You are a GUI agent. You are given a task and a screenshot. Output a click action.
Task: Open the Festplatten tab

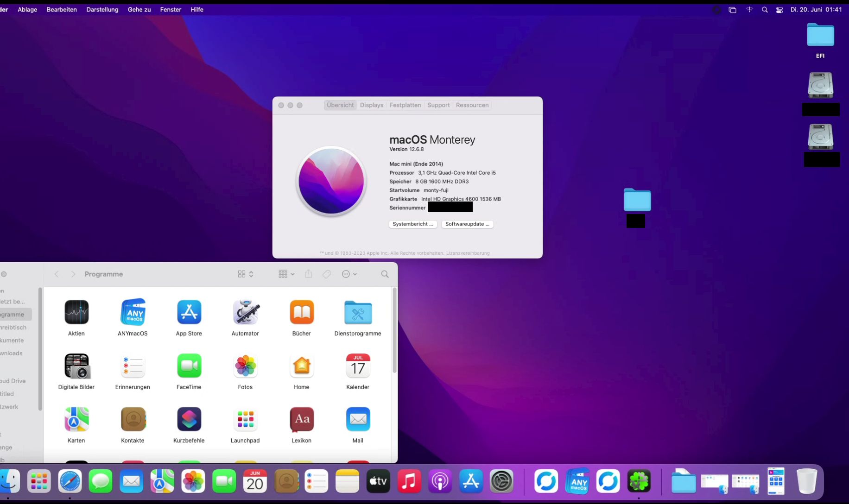(x=405, y=105)
